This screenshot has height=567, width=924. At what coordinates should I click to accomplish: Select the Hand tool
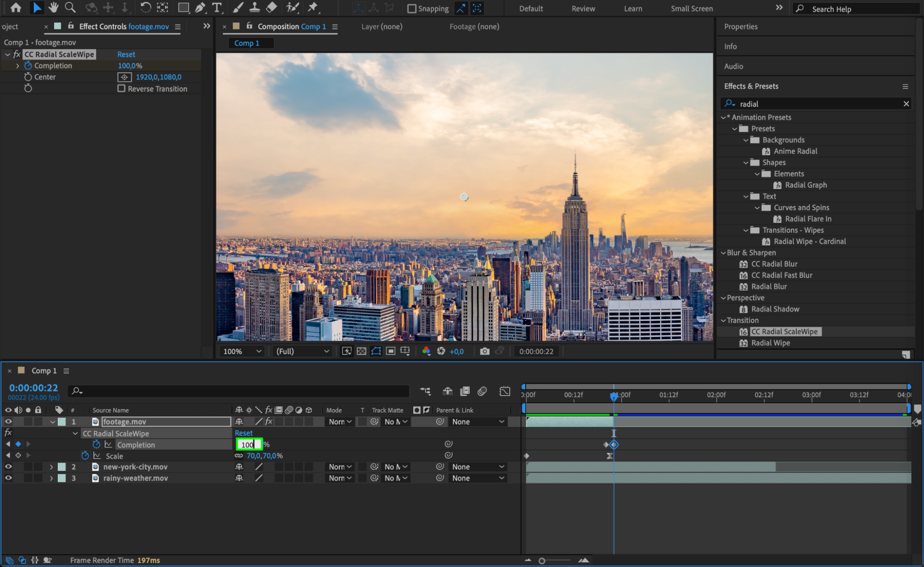[x=54, y=7]
